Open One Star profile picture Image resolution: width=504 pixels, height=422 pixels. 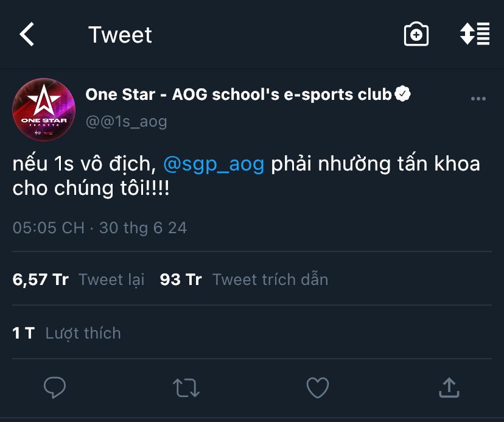click(44, 110)
